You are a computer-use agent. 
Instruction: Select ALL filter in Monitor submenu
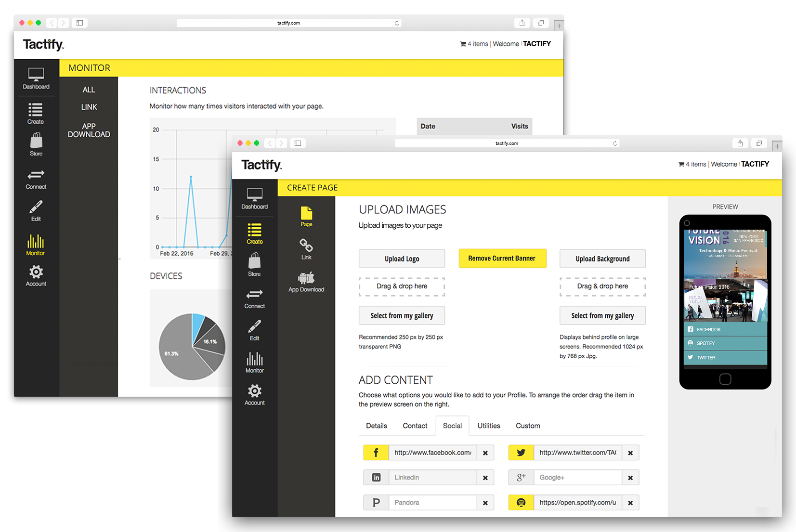point(89,90)
